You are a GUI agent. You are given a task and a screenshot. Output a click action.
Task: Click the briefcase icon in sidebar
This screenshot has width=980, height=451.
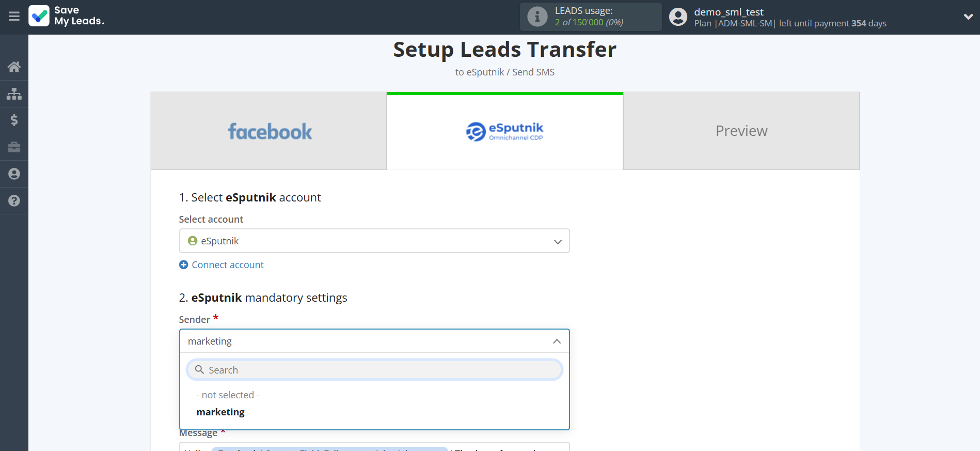coord(14,147)
